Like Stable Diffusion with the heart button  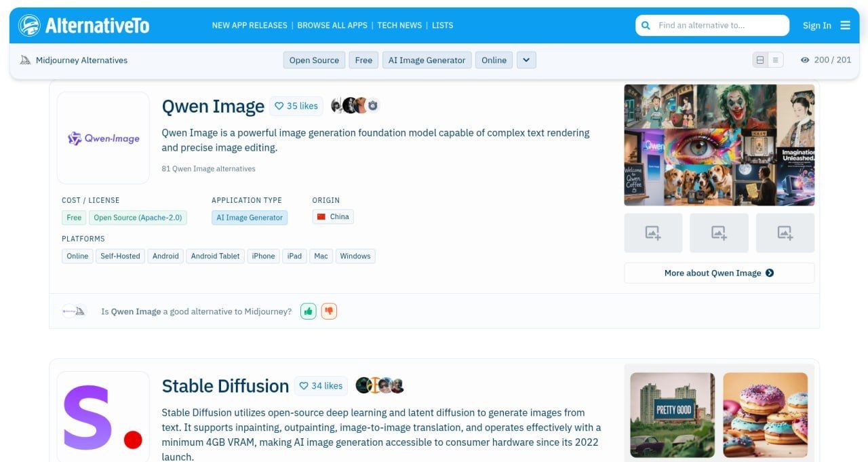tap(321, 386)
